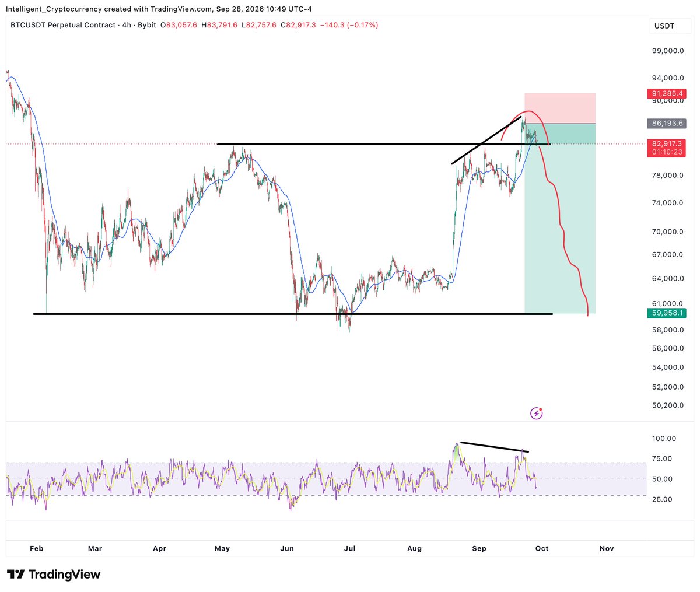Click the 52,000.0 price scale label
The image size is (700, 592).
(x=668, y=387)
